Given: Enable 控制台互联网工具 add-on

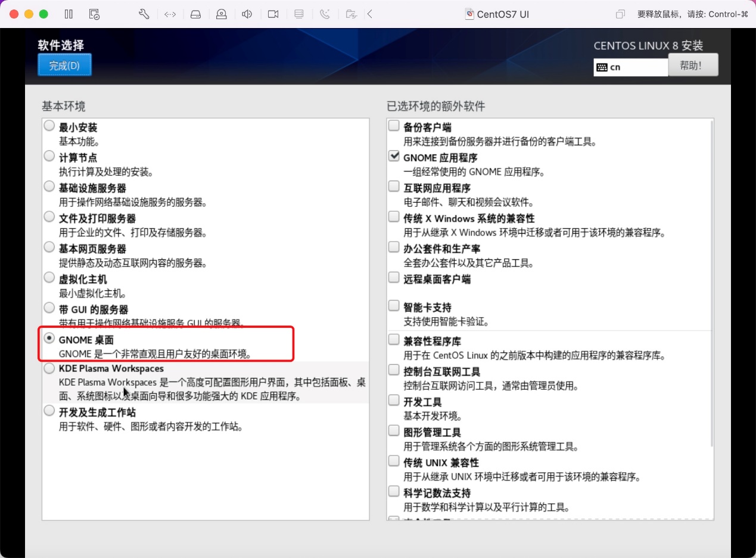Looking at the screenshot, I should click(394, 371).
